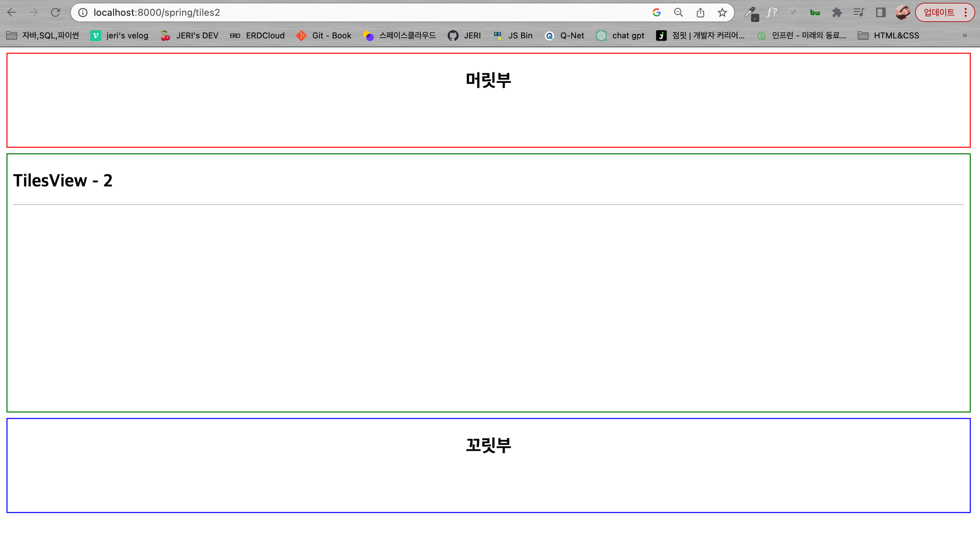Image resolution: width=980 pixels, height=535 pixels.
Task: Open the chat gpt bookmark
Action: [x=620, y=36]
